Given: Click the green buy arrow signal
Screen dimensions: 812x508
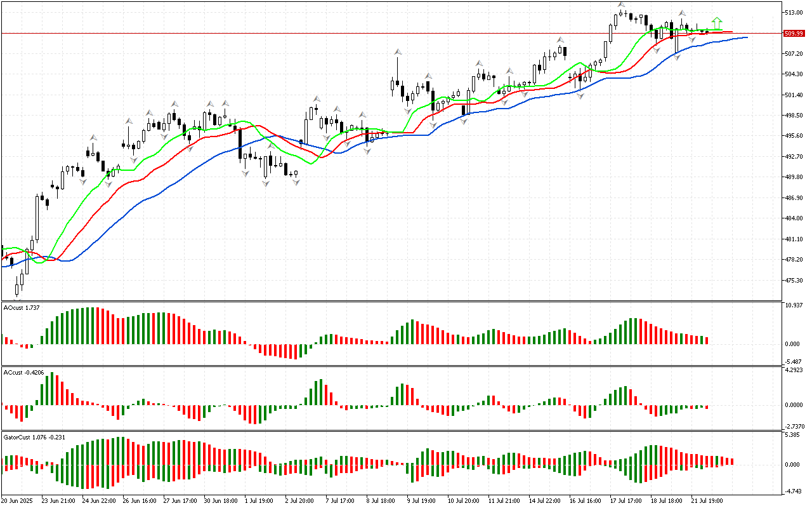Looking at the screenshot, I should click(x=717, y=23).
